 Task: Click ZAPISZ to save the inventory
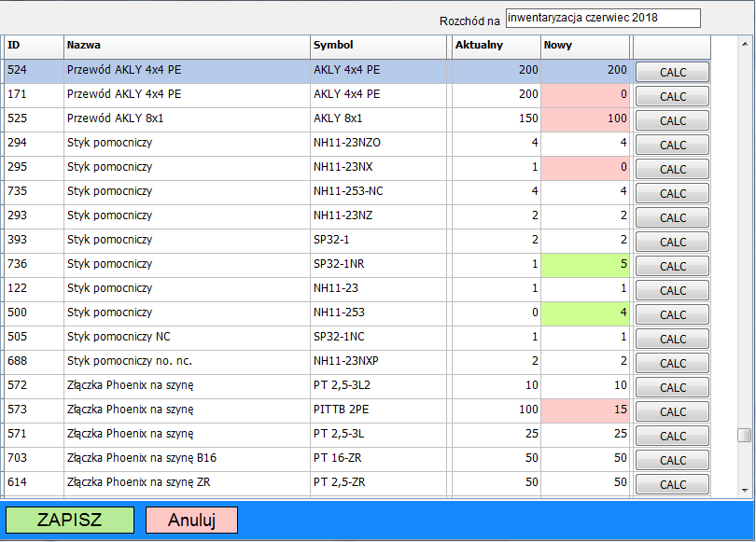[x=70, y=520]
